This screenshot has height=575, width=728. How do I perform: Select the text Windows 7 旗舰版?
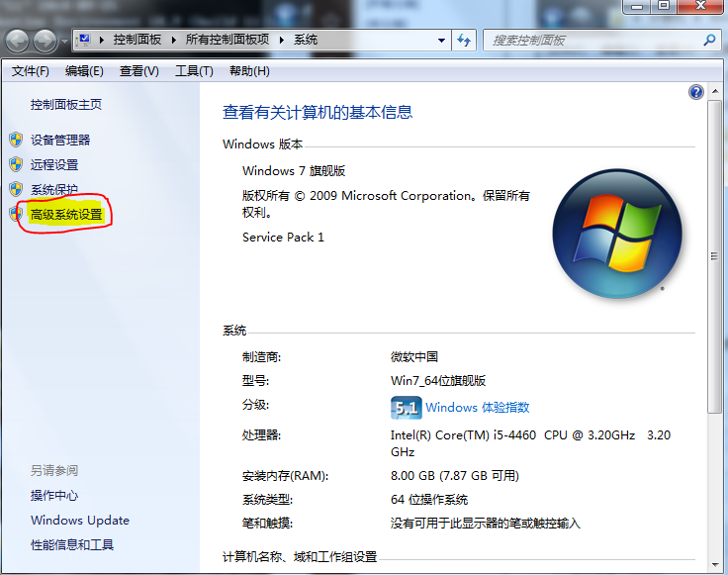coord(294,171)
